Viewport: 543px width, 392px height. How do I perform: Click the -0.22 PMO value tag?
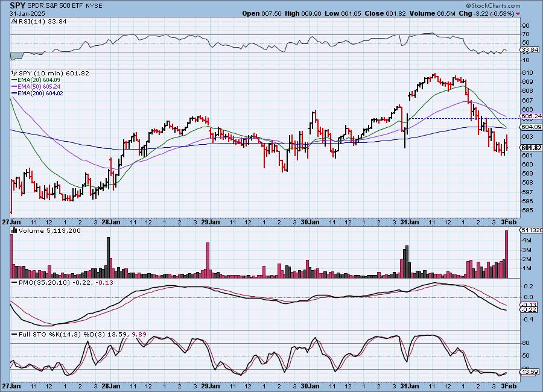(529, 309)
